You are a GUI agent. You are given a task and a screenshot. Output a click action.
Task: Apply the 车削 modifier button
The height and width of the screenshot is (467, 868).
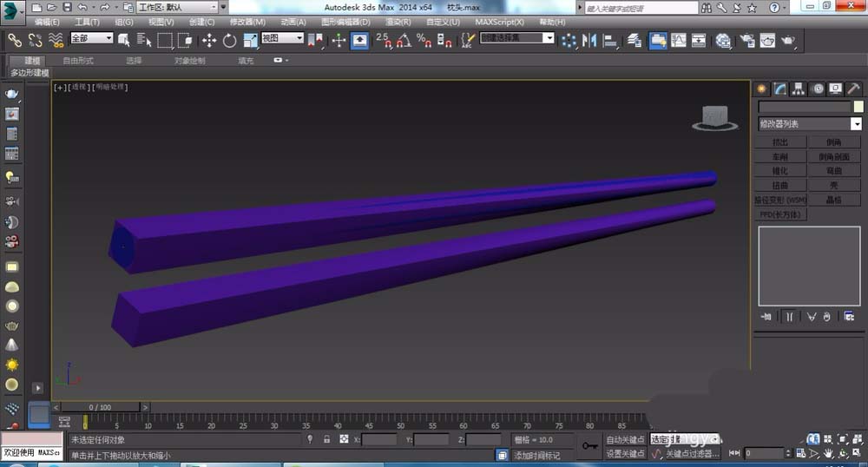[x=780, y=156]
